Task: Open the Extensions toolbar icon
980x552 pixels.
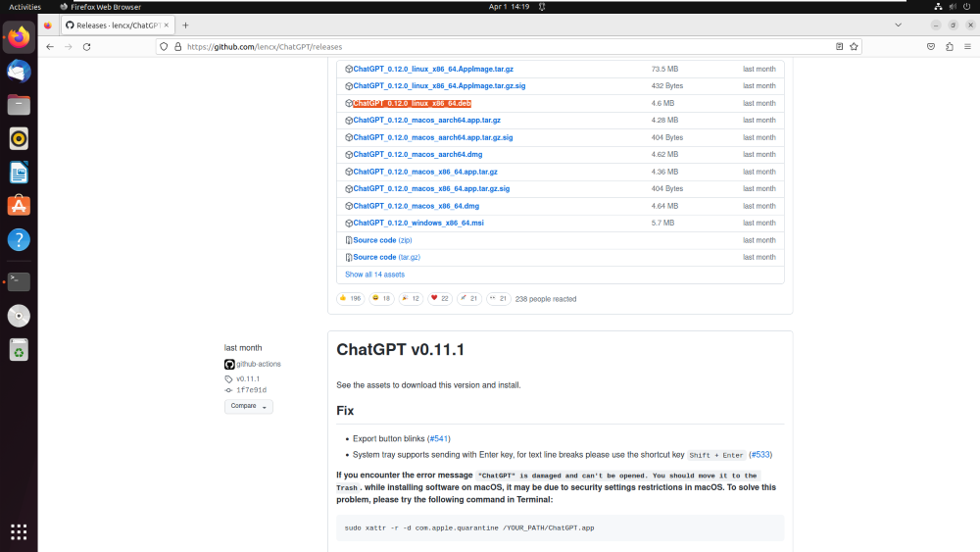Action: [950, 47]
